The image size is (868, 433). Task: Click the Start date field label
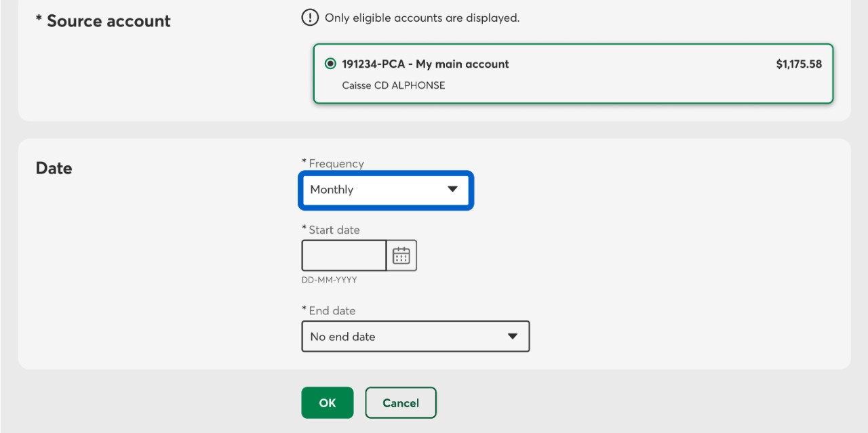(x=334, y=230)
